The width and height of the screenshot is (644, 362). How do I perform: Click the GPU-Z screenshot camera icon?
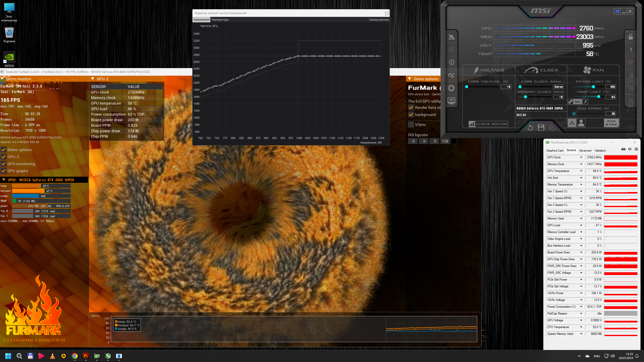(x=623, y=149)
